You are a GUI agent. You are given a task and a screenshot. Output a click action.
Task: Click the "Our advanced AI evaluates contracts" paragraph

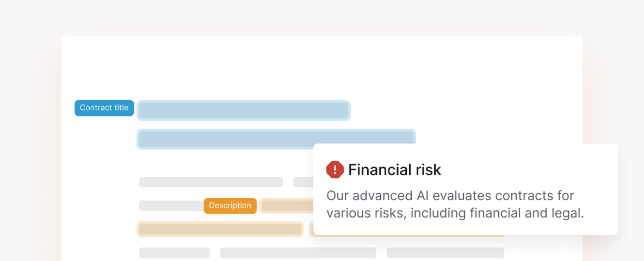[455, 204]
